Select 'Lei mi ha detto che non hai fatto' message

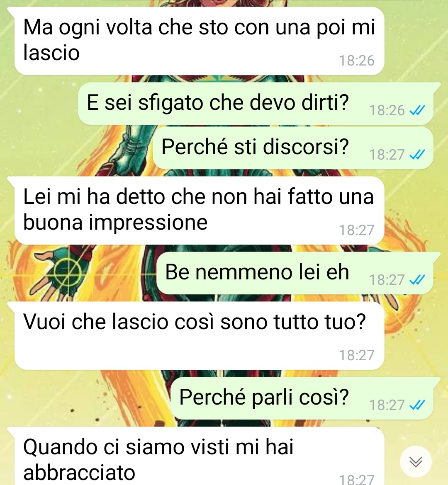[x=200, y=210]
